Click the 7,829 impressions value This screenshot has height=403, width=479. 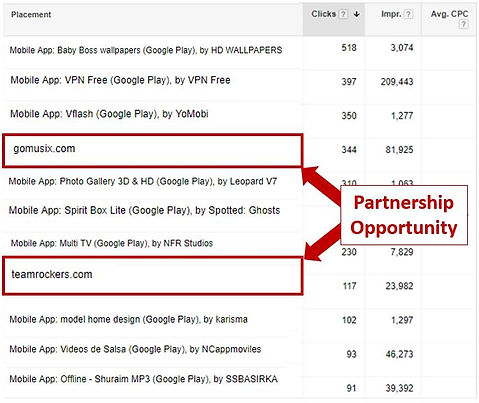402,252
